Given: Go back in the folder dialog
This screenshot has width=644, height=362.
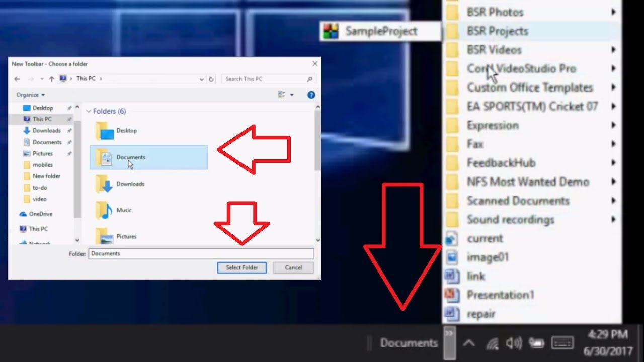Looking at the screenshot, I should (x=17, y=79).
